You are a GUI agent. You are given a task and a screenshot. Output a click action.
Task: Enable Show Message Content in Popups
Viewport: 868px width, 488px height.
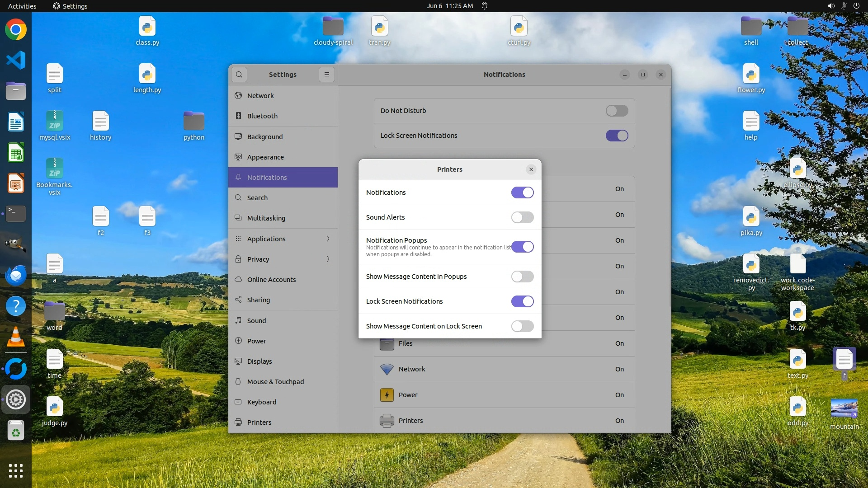coord(522,277)
